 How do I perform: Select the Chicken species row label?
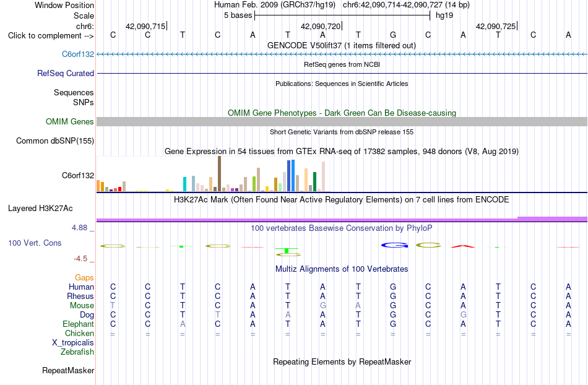(x=79, y=333)
